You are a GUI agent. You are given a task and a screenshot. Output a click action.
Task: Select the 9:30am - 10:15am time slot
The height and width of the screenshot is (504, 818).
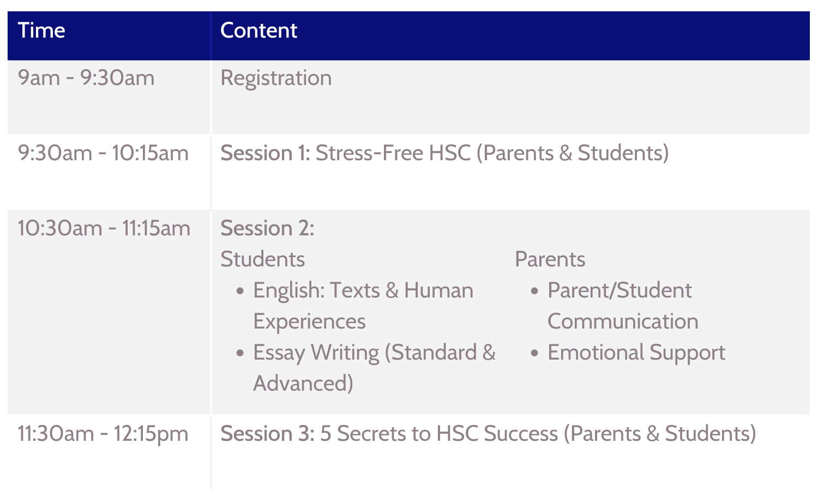click(x=103, y=153)
